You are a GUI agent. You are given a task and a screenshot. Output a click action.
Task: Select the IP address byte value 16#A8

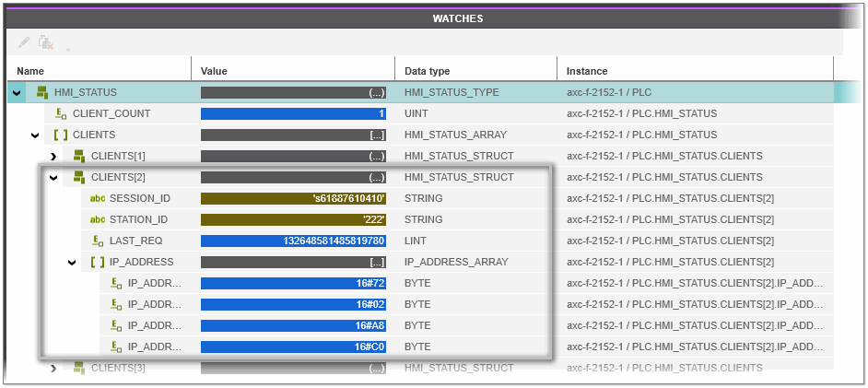[293, 325]
